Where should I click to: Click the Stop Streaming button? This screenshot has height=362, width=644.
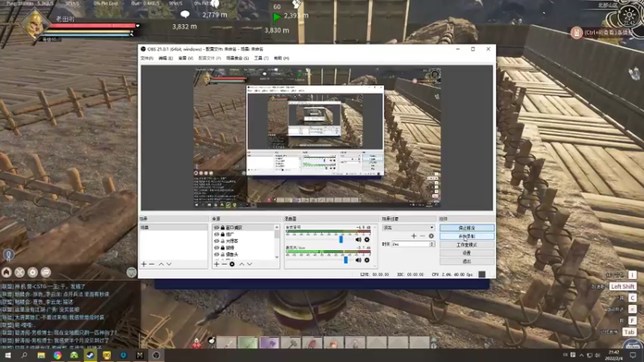coord(467,228)
